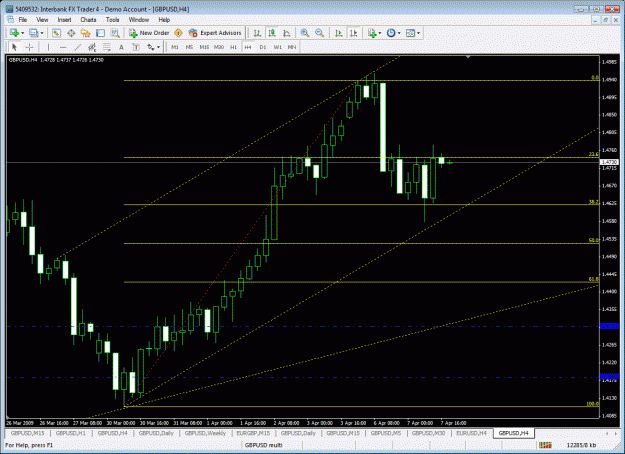
Task: Select the Fibonacci Retracement tool
Action: [x=107, y=47]
